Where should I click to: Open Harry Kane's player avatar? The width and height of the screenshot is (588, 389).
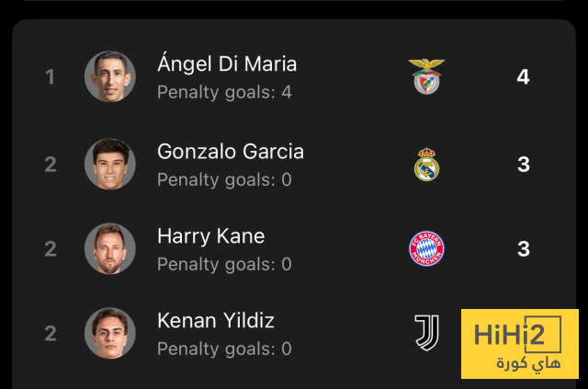click(110, 248)
